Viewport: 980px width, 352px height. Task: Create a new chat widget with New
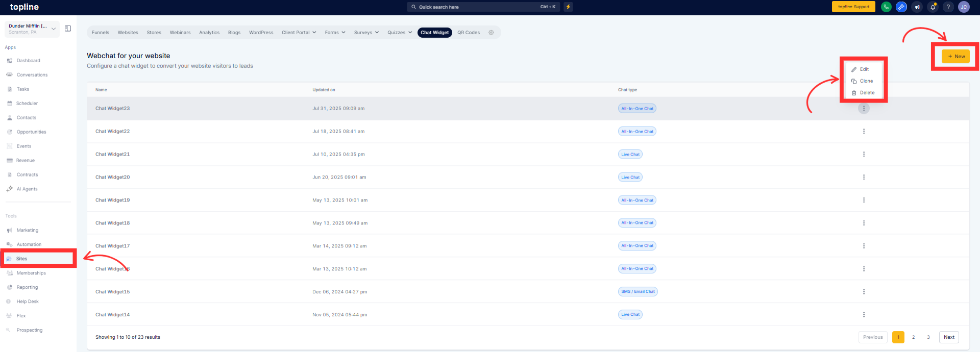point(955,57)
